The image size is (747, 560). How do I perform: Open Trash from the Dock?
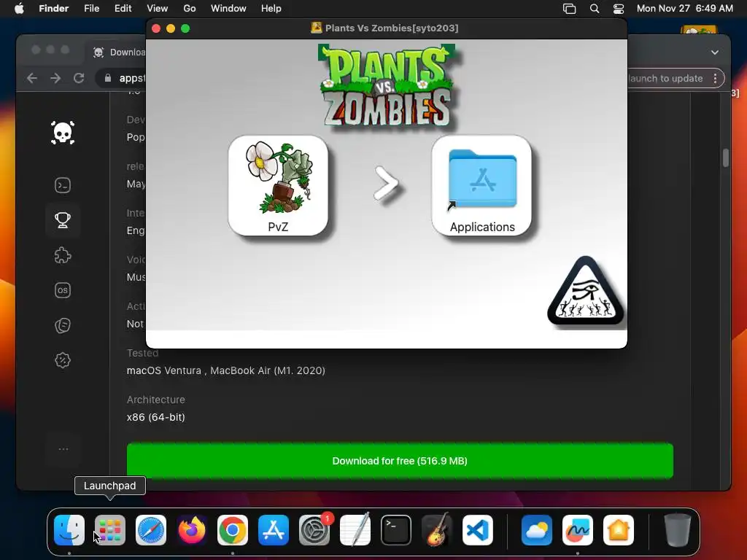tap(678, 530)
